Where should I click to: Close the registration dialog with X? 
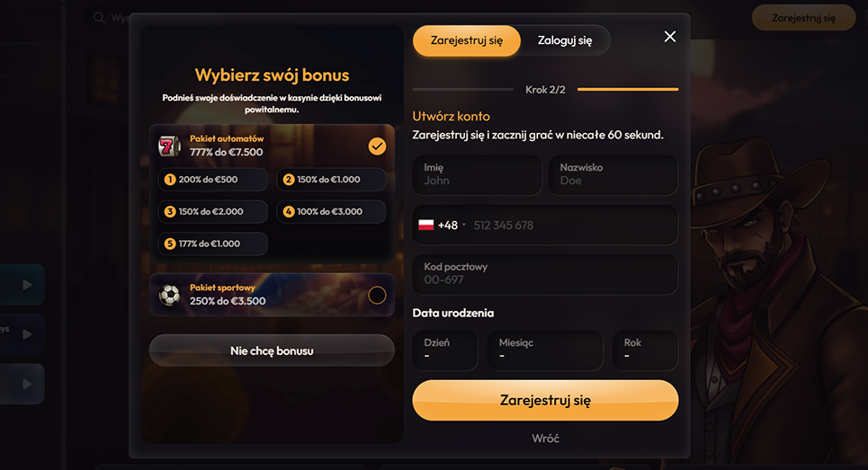670,37
